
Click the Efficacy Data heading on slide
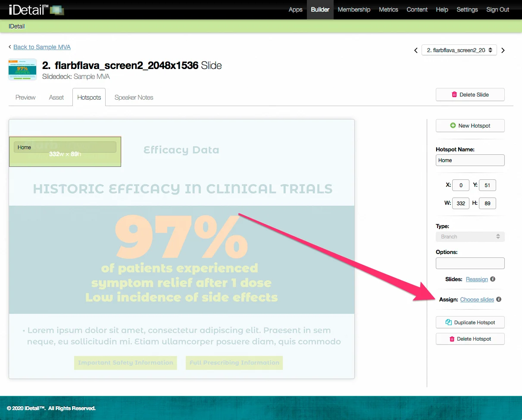pos(181,150)
